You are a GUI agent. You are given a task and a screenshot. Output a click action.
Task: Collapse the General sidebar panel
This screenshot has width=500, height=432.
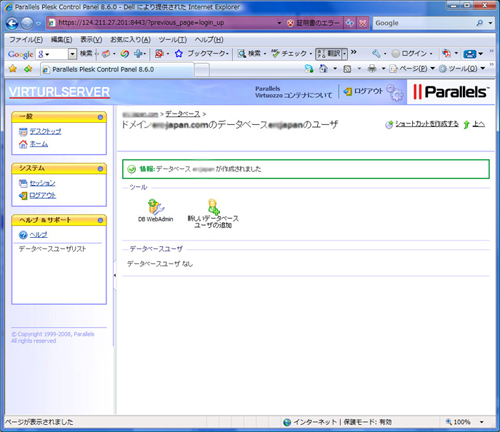[100, 117]
